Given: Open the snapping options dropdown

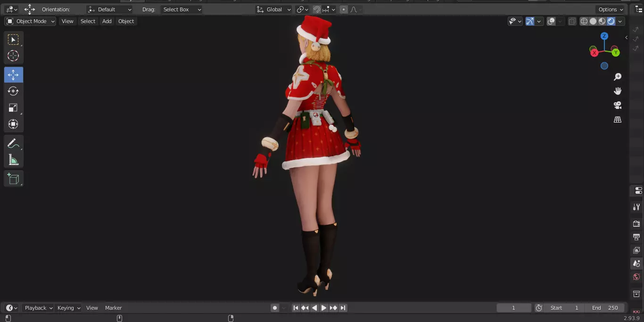Looking at the screenshot, I should click(329, 9).
